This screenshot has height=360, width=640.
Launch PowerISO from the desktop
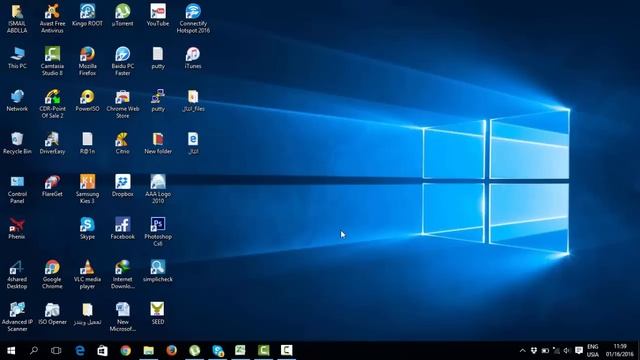[x=87, y=101]
